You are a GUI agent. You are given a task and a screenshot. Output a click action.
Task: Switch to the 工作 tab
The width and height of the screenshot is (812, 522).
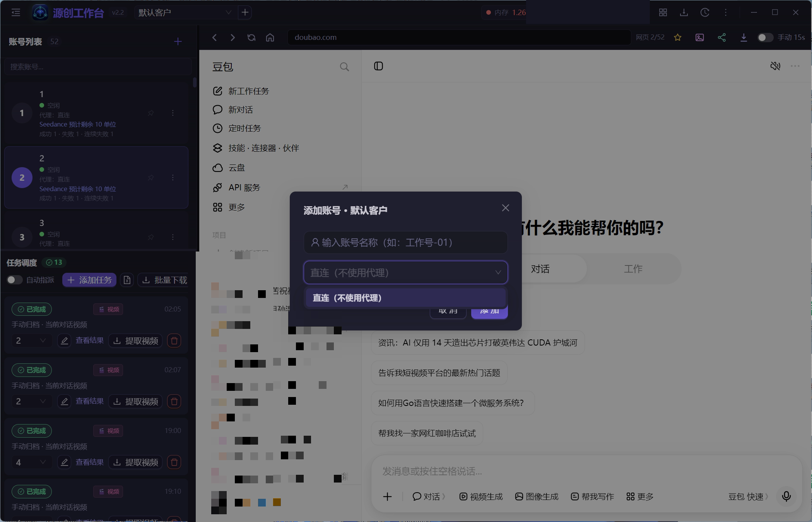click(x=633, y=269)
